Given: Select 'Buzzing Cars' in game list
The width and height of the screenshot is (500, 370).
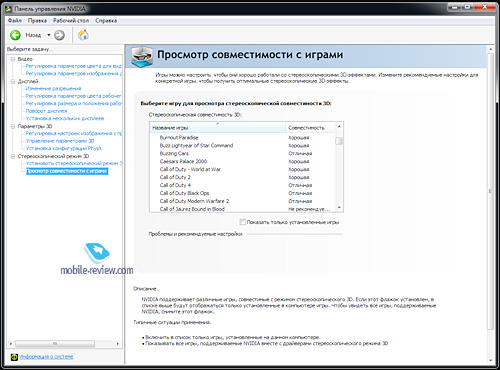Looking at the screenshot, I should pyautogui.click(x=243, y=154).
